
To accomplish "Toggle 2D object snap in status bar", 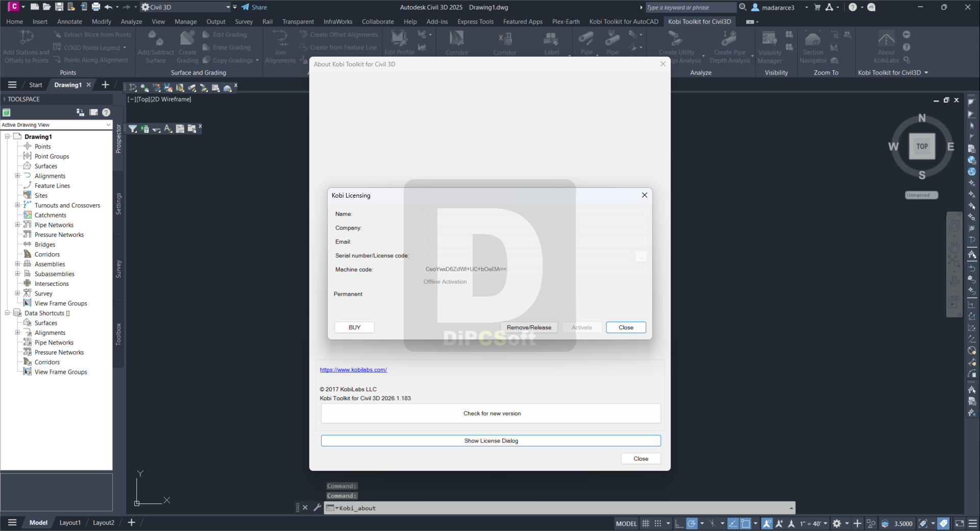I will point(746,523).
